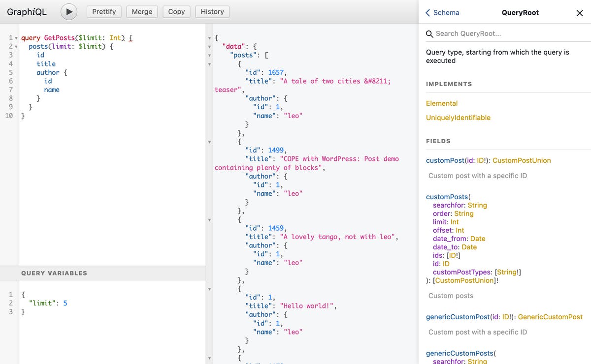Image resolution: width=591 pixels, height=364 pixels.
Task: Collapse the GetPosts query using the line 1 fold arrow
Action: pyautogui.click(x=15, y=38)
